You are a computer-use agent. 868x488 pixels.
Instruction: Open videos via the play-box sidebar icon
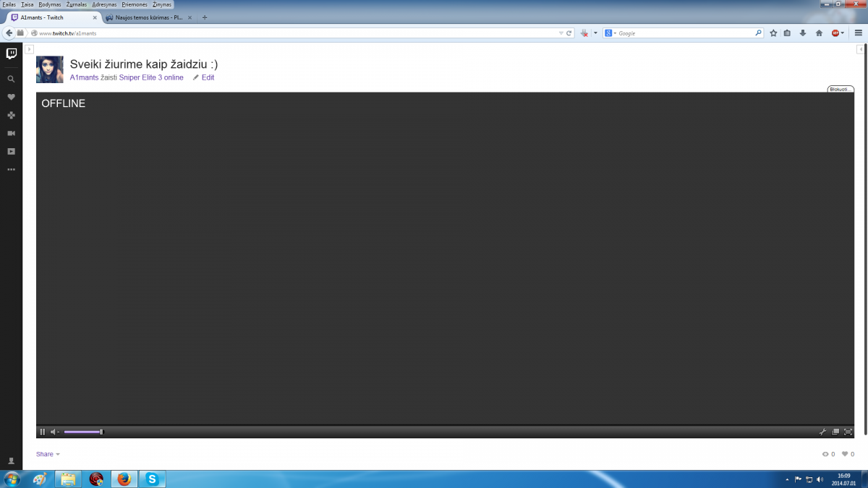pyautogui.click(x=11, y=151)
